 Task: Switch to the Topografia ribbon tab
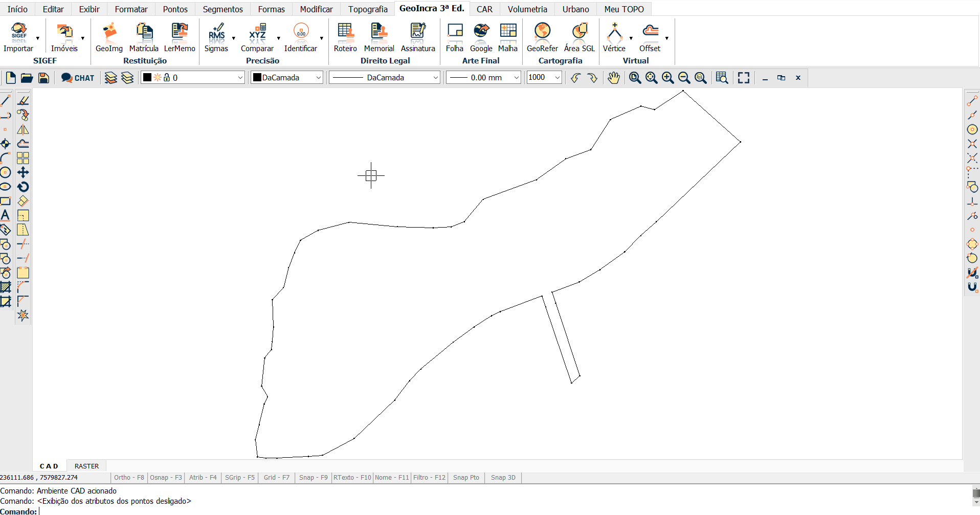click(x=368, y=9)
